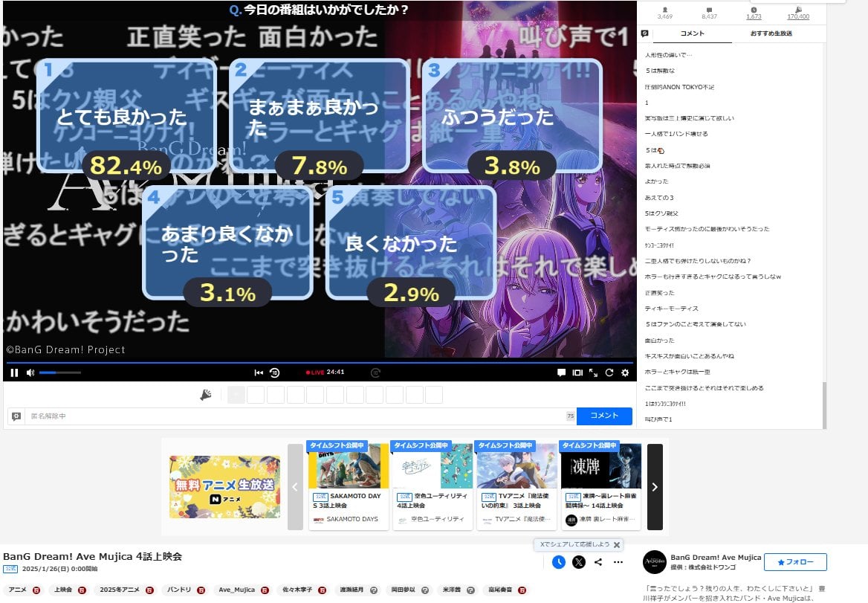
Task: Switch to the コメント tab
Action: pos(693,33)
